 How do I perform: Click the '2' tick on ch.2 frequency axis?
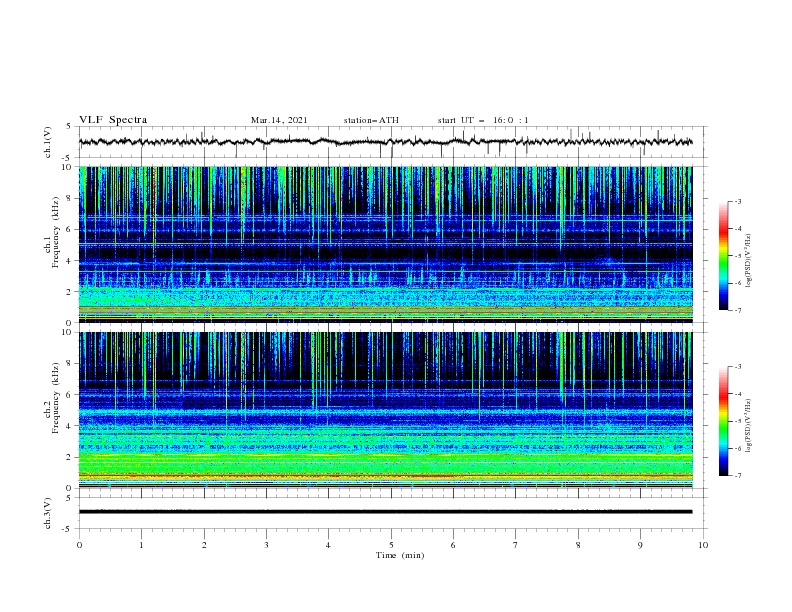(69, 457)
